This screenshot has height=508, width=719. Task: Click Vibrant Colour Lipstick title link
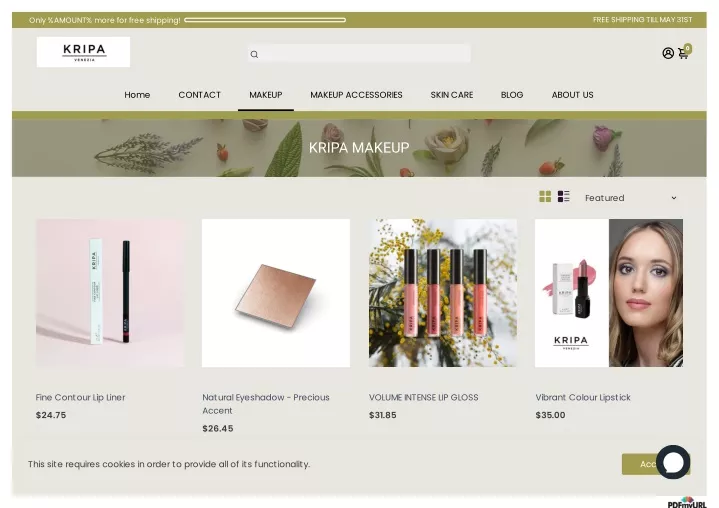pos(583,398)
